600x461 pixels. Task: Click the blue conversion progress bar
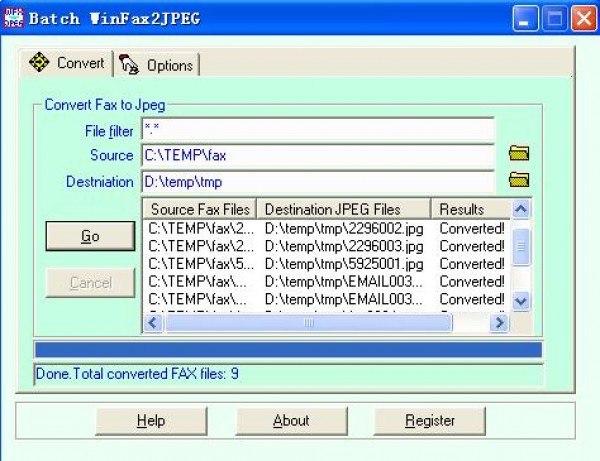pos(289,350)
